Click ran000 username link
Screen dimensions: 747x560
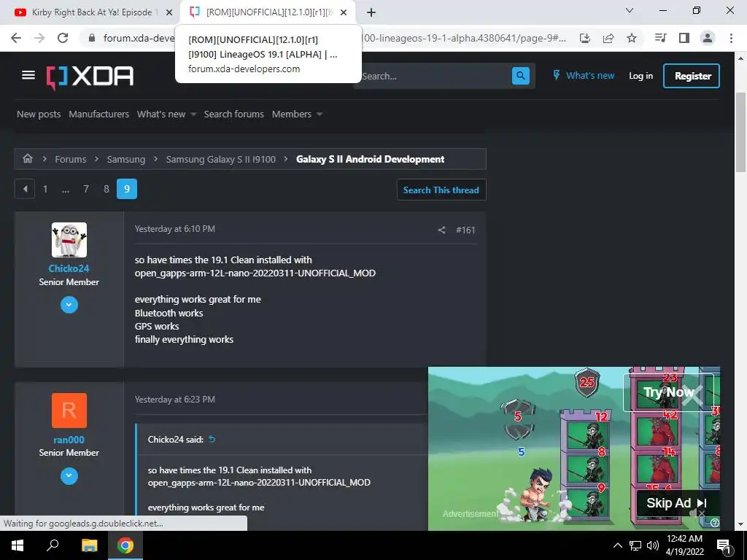(x=69, y=440)
